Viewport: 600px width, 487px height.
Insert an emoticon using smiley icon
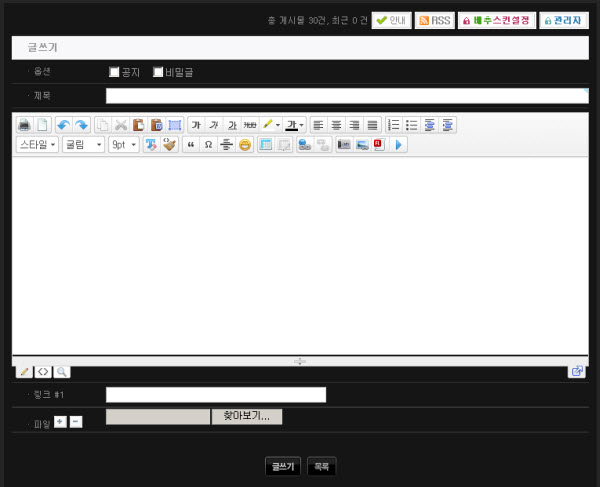pos(245,145)
